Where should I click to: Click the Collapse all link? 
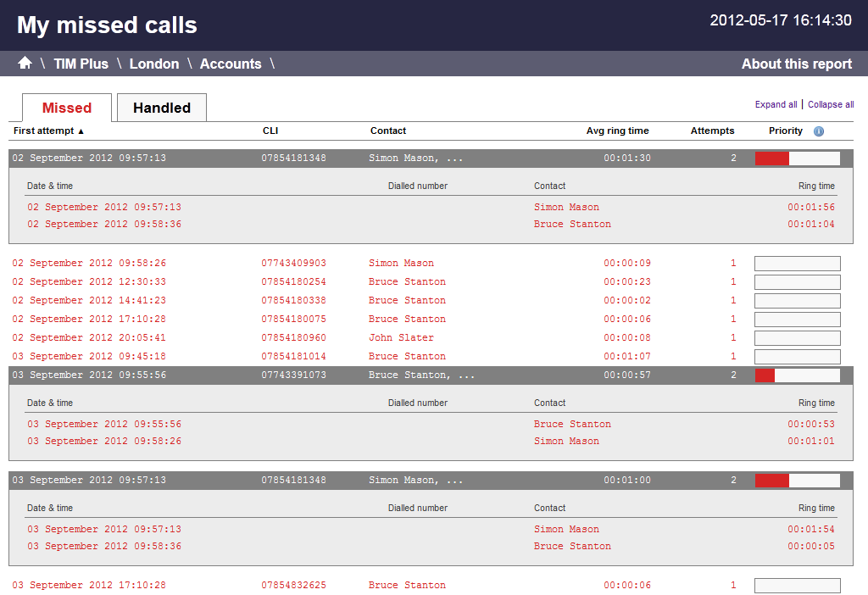coord(830,104)
